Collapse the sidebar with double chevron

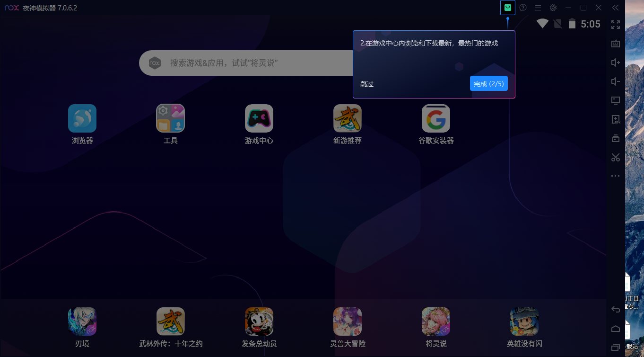(x=615, y=8)
